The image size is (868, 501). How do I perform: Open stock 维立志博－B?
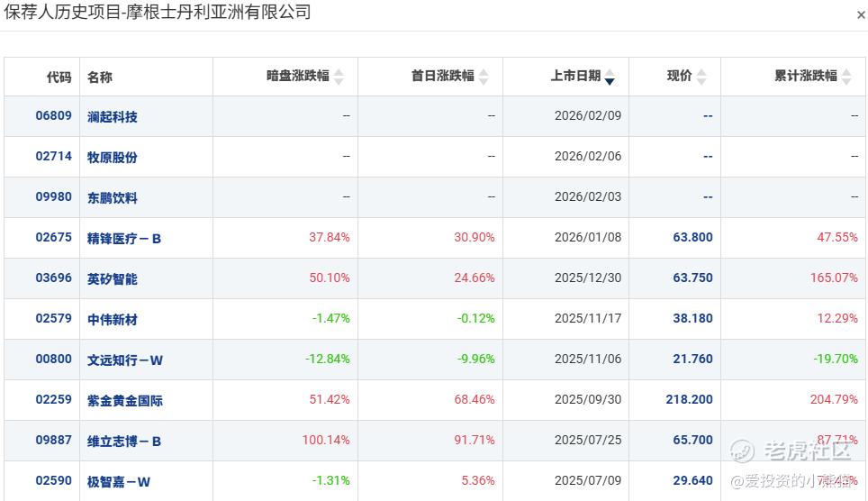pyautogui.click(x=124, y=442)
